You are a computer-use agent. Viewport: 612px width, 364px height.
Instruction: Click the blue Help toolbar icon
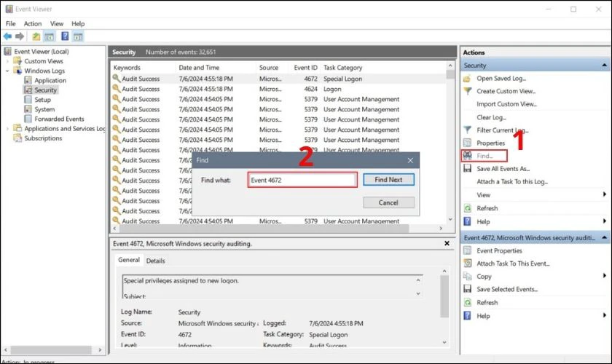(x=65, y=36)
